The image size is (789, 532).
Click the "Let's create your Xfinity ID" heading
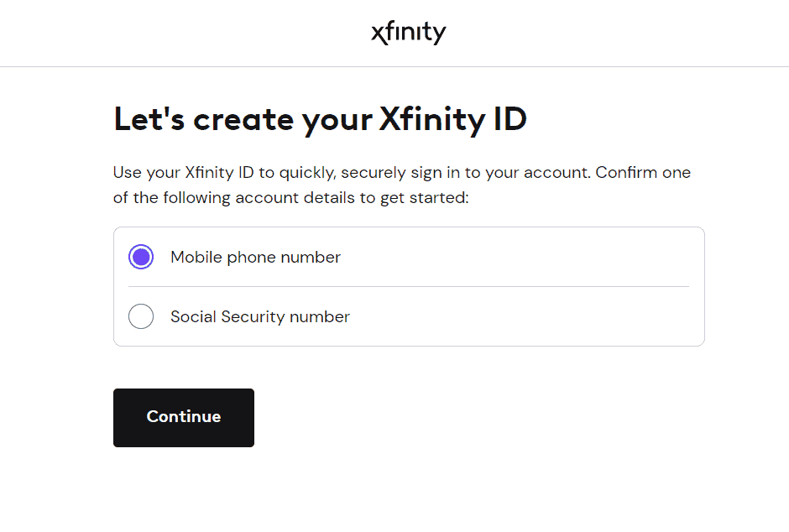(321, 120)
